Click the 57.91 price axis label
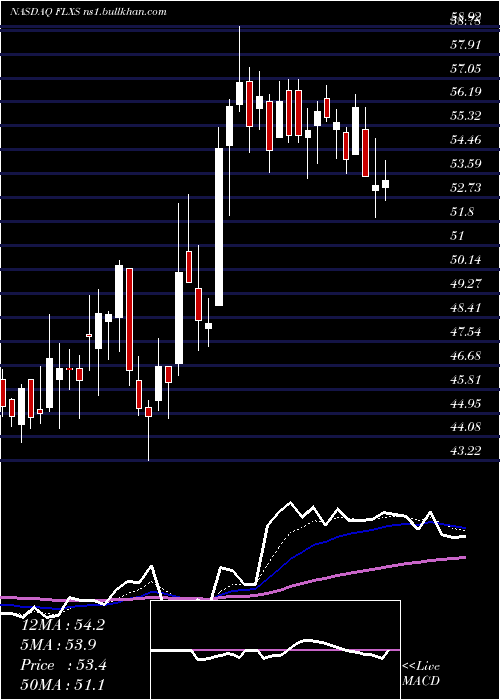 pyautogui.click(x=466, y=44)
